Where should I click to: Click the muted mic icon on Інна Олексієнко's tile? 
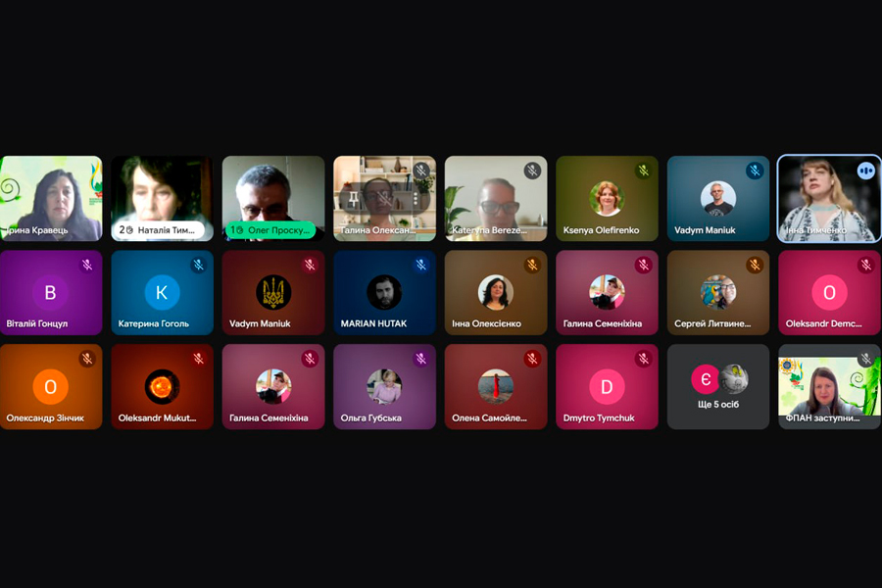(x=532, y=265)
